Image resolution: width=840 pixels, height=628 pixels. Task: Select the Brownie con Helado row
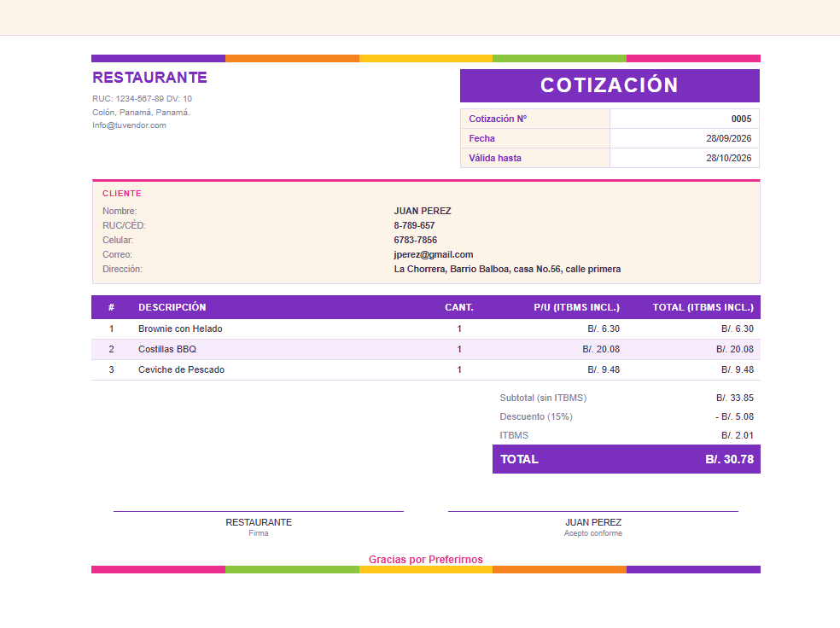pyautogui.click(x=426, y=329)
